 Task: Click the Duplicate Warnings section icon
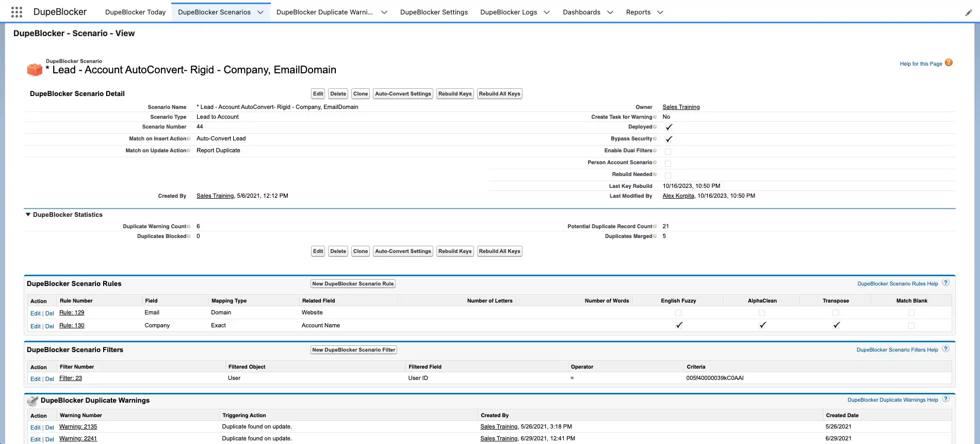click(x=32, y=401)
